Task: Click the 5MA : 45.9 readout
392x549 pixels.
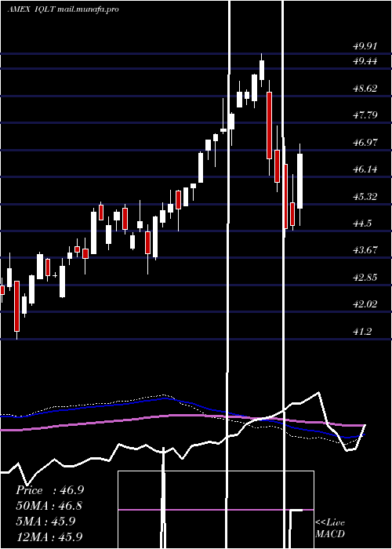Action: click(x=45, y=522)
